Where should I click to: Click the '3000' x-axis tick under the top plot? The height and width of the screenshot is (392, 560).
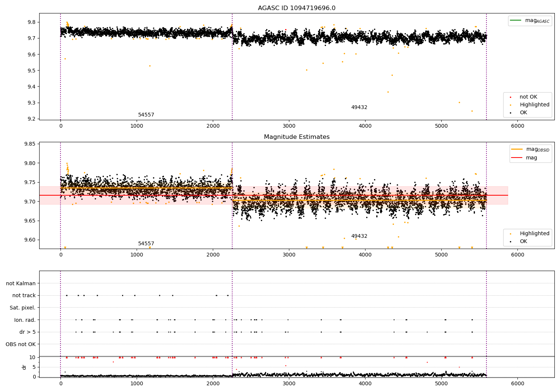point(289,126)
